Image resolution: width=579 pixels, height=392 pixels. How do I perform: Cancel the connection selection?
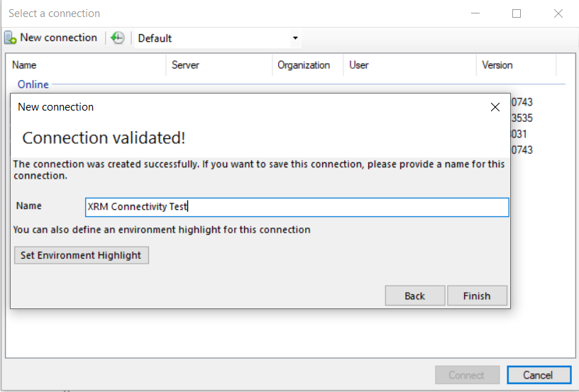click(x=538, y=375)
